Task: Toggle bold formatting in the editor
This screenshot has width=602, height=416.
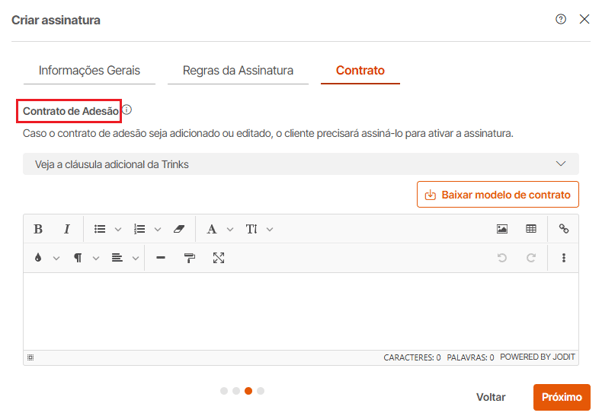Action: 38,229
